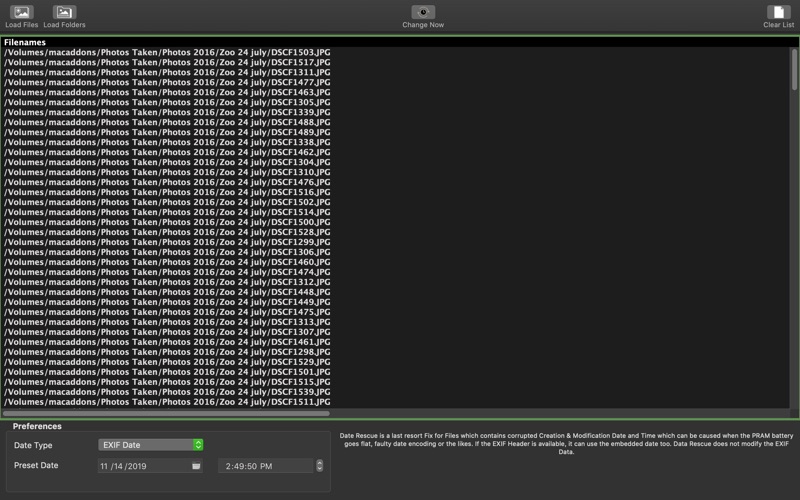Image resolution: width=800 pixels, height=500 pixels.
Task: Select the DSCF1306.JPG file row
Action: coord(396,252)
